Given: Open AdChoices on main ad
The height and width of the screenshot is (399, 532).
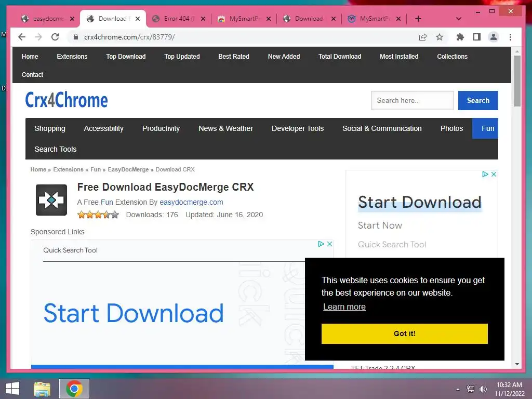Looking at the screenshot, I should tap(321, 244).
